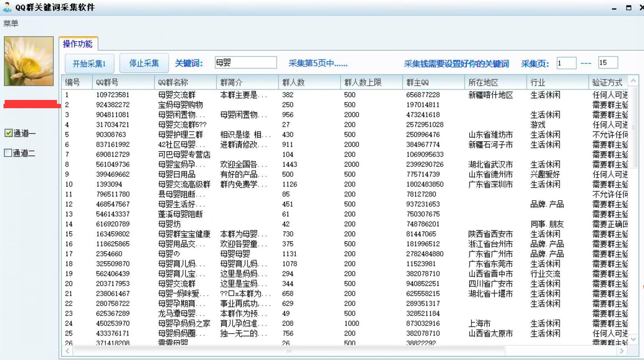The image size is (644, 360).
Task: Click the 采集第5页中 status text
Action: pos(318,63)
